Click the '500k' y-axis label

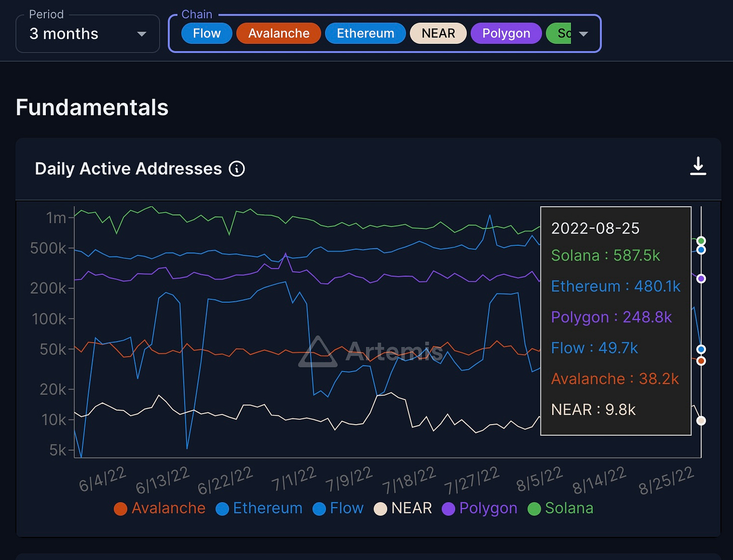point(48,248)
